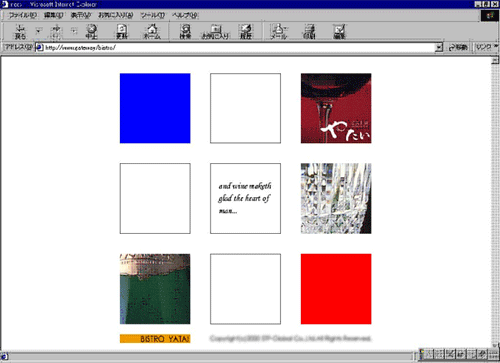Open the 表示 (View) menu
The height and width of the screenshot is (363, 500).
[81, 15]
